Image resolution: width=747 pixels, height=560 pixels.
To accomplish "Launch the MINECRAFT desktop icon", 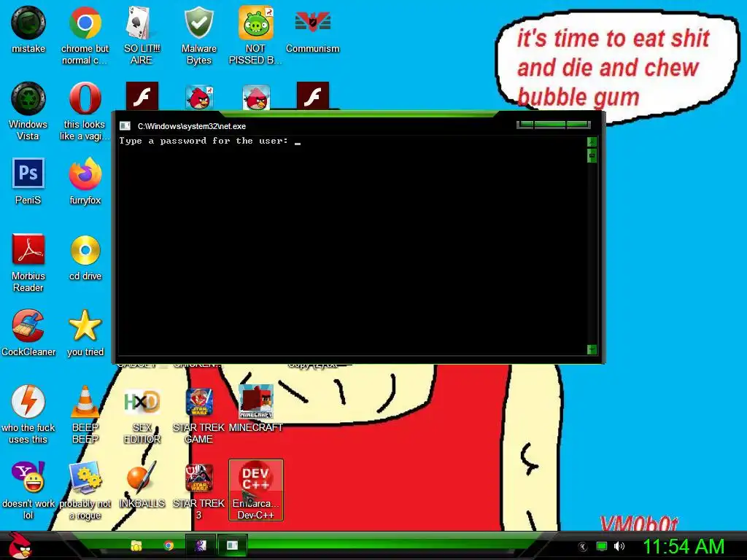I will (256, 408).
